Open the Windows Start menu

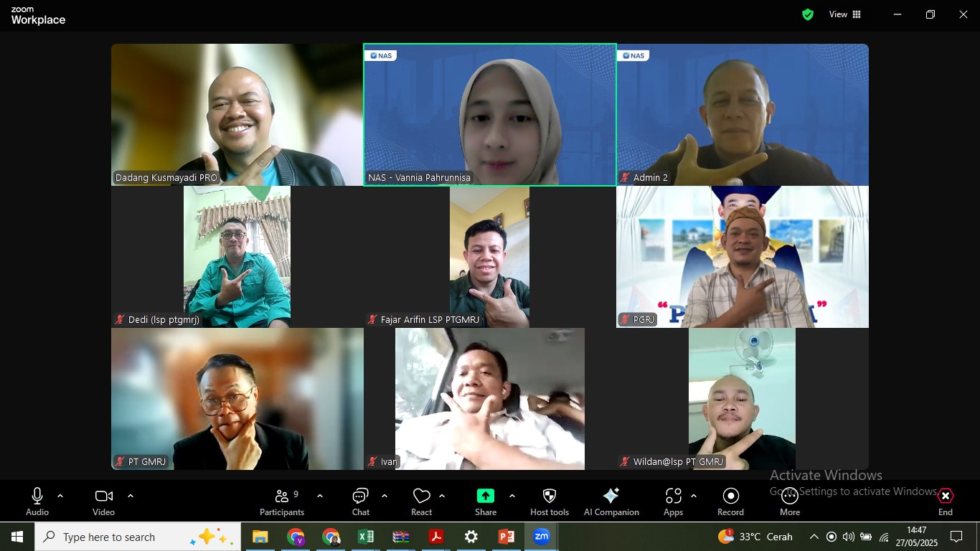point(17,537)
